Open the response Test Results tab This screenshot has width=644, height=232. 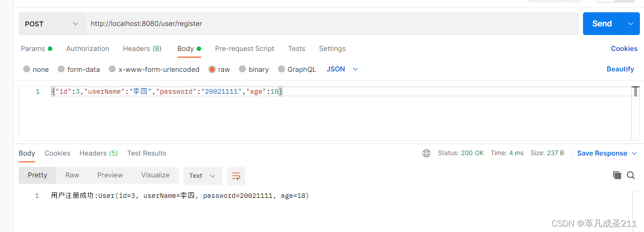coord(147,153)
